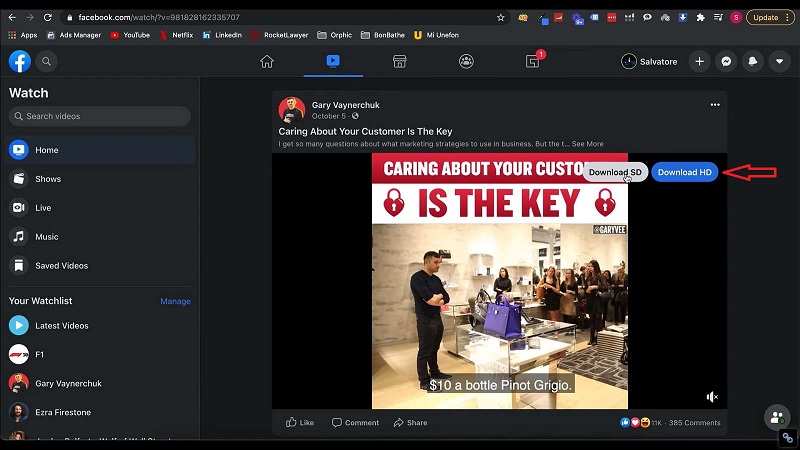Open the RocketLawyer bookmark
The image size is (800, 450).
[x=280, y=35]
